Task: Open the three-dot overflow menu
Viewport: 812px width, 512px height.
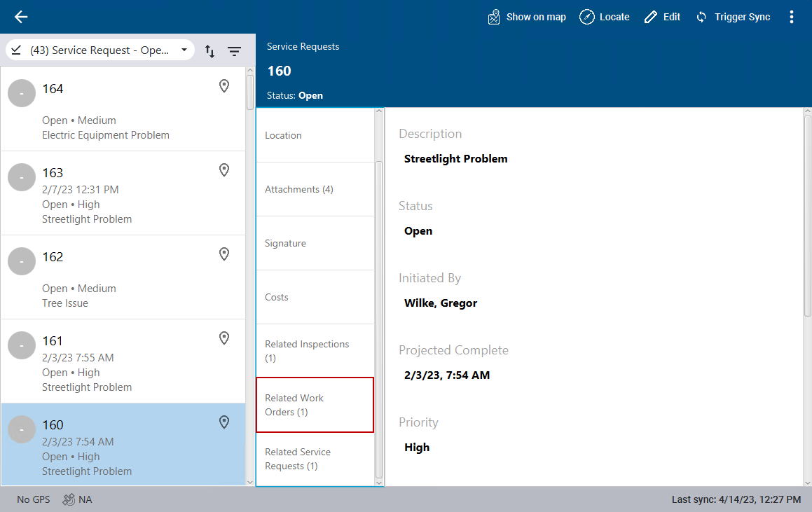Action: 792,17
